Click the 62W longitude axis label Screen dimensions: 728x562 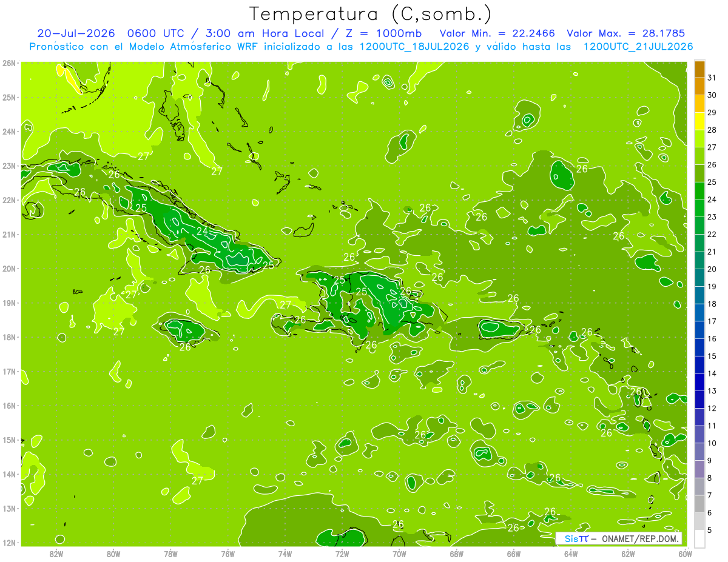[627, 554]
